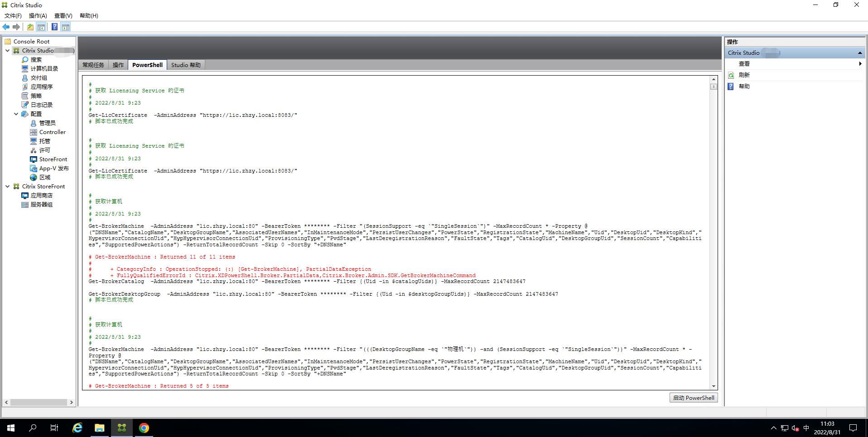Open the 查看(V) menu

63,15
